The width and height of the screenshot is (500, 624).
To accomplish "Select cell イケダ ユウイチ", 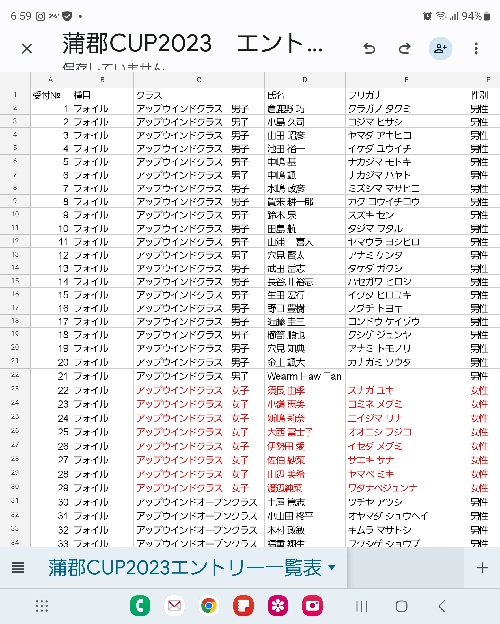I will tap(406, 148).
